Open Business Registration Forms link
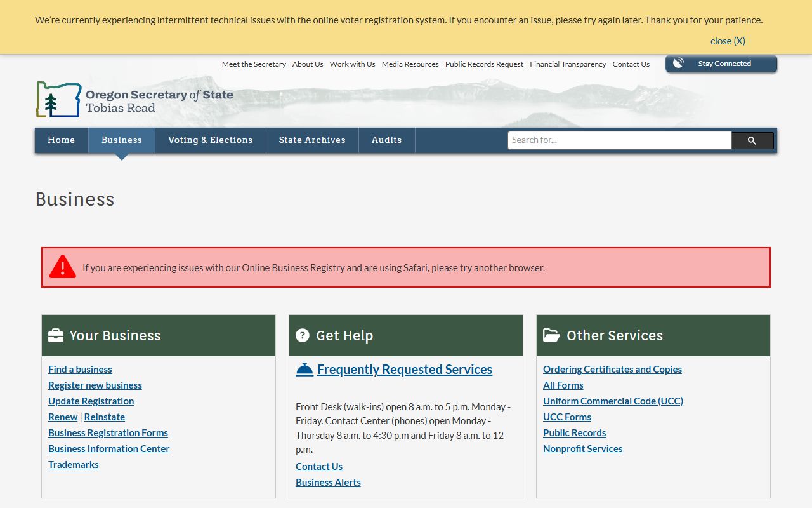Image resolution: width=812 pixels, height=508 pixels. click(x=108, y=433)
